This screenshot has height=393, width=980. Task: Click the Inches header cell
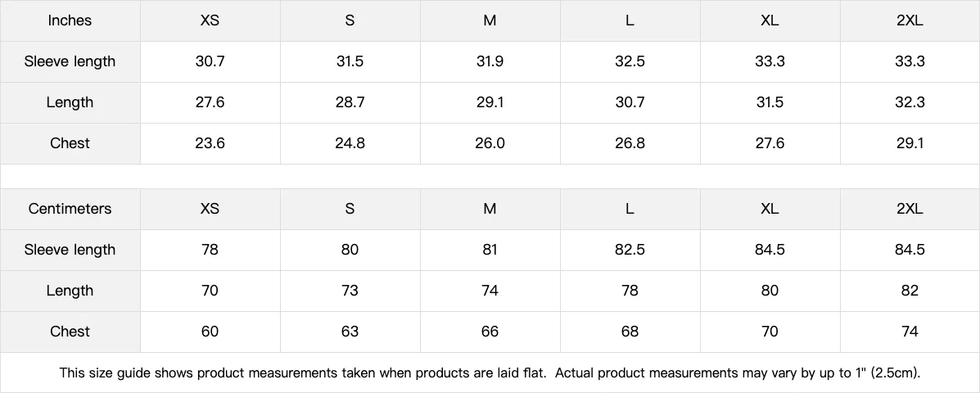pyautogui.click(x=70, y=20)
